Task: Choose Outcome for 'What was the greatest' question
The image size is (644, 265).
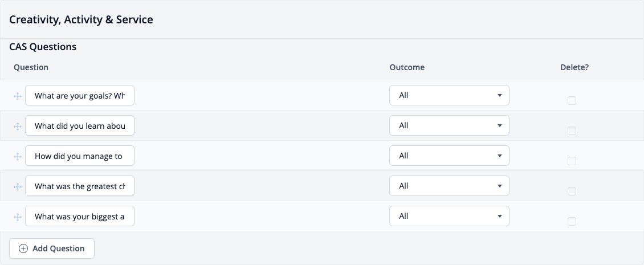Action: (449, 186)
